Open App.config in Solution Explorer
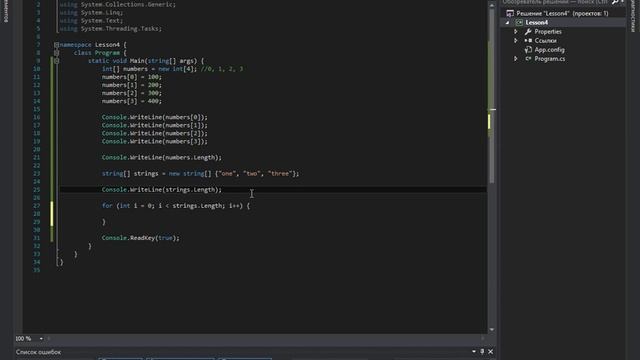 549,50
